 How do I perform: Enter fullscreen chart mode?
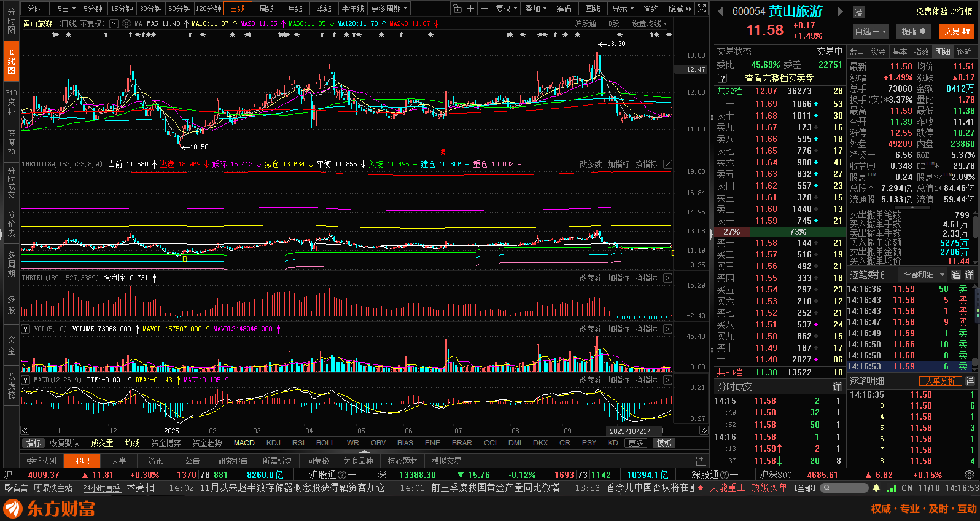(701, 9)
